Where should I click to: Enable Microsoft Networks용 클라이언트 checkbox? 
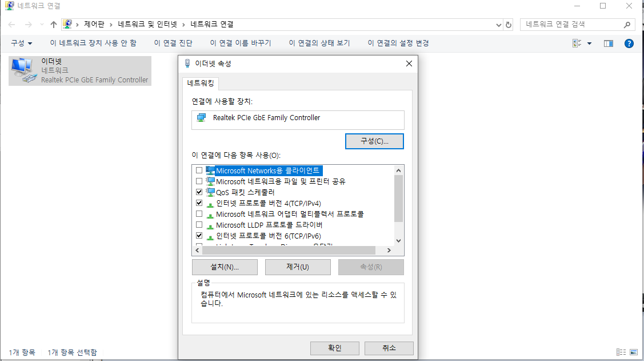point(199,170)
